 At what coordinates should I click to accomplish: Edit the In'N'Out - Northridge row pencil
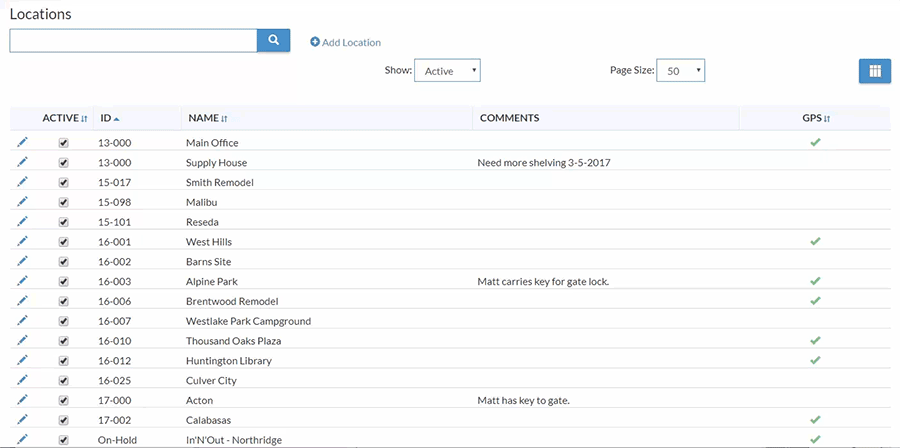(22, 439)
